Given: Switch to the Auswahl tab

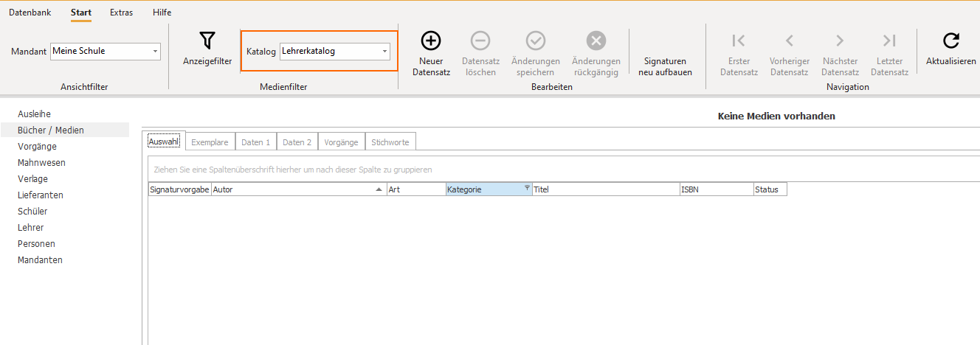Looking at the screenshot, I should pyautogui.click(x=164, y=142).
